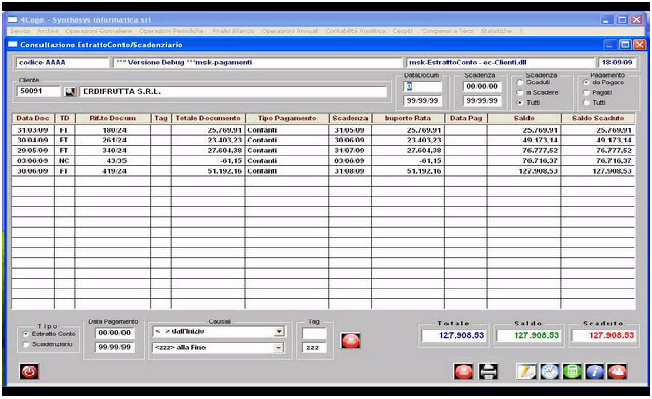The width and height of the screenshot is (652, 399).
Task: Click the client lookup icon beside 50091
Action: tap(70, 91)
